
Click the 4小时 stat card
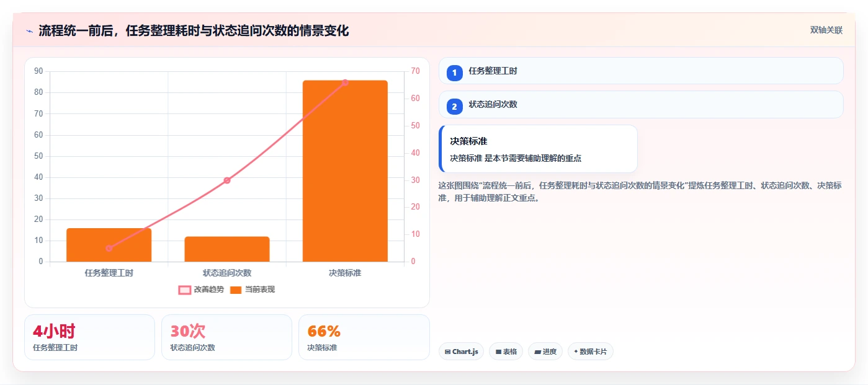click(x=89, y=337)
